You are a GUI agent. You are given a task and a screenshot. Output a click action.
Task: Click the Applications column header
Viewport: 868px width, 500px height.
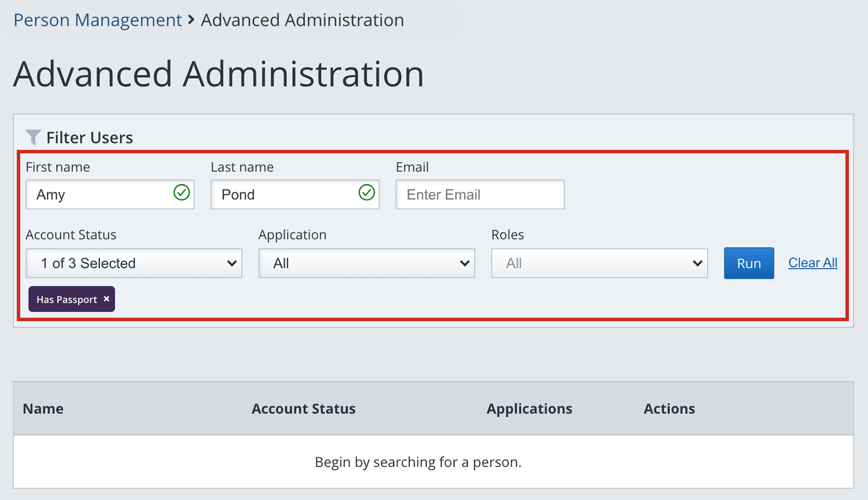[x=529, y=409]
